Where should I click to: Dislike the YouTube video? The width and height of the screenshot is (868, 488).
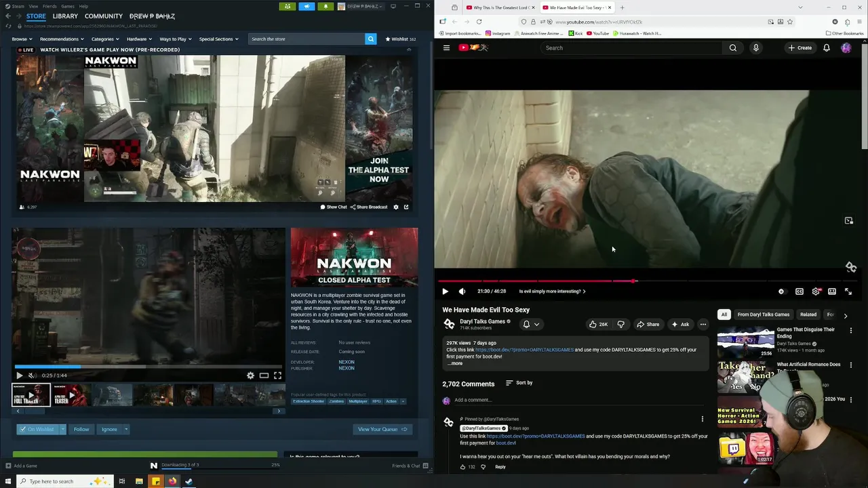coord(620,325)
